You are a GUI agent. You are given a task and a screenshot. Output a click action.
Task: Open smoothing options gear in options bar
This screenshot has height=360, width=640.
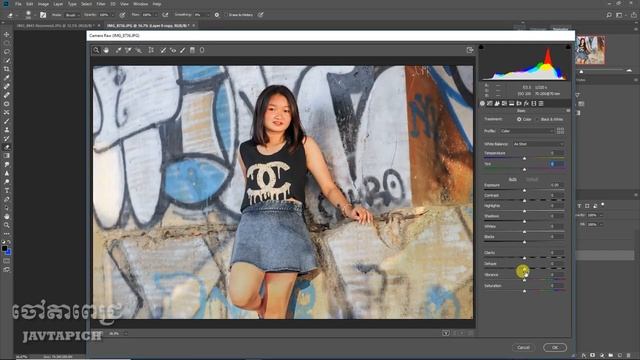click(217, 15)
